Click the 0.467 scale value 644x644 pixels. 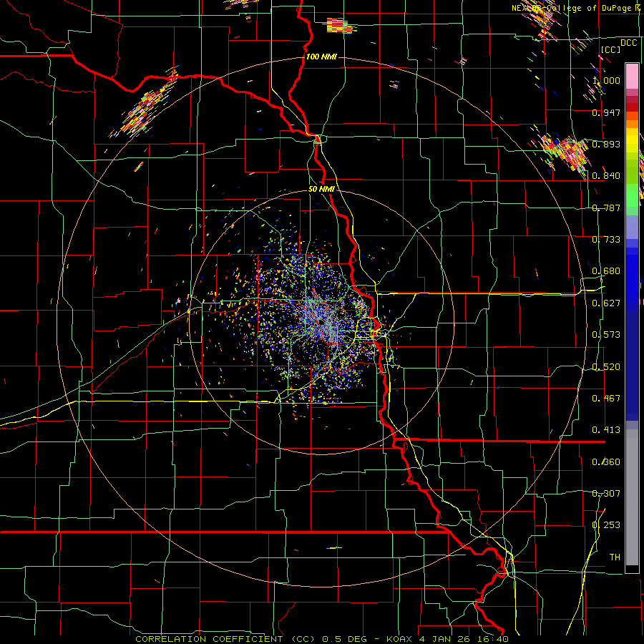pos(606,399)
